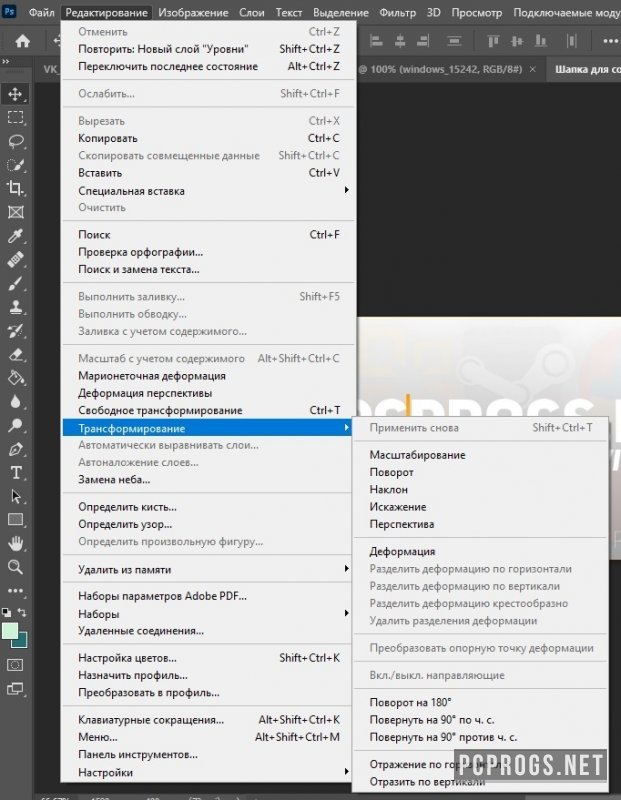
Task: Select the Frame tool
Action: [15, 212]
